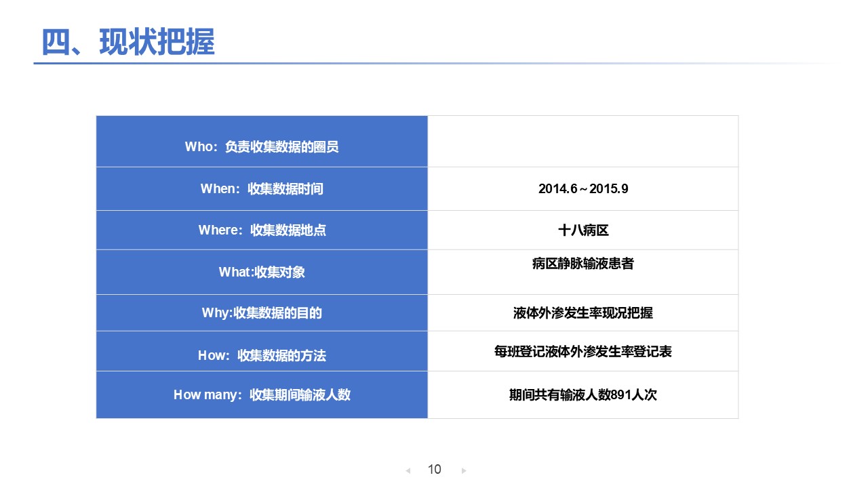Click the 液体外渗发生率现况把握 cell
Viewport: 868px width, 488px height.
point(583,312)
